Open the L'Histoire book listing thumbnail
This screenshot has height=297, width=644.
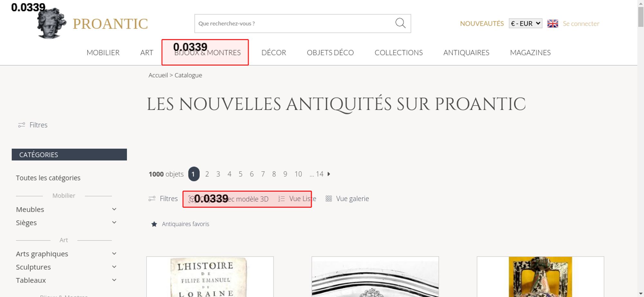[x=210, y=277]
